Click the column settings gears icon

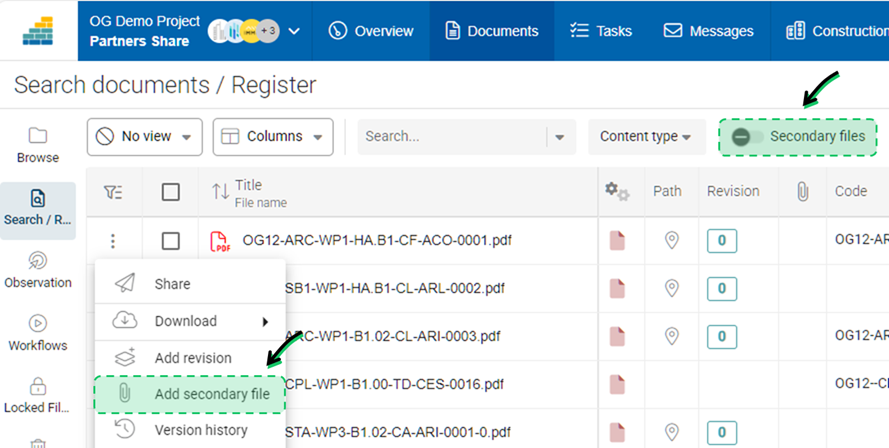pyautogui.click(x=617, y=192)
